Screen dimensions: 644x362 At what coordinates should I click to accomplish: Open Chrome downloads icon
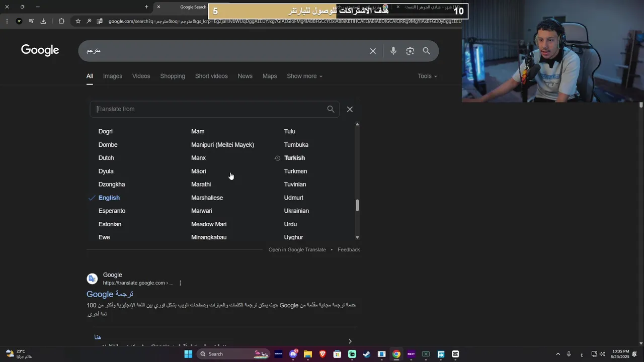click(x=43, y=21)
